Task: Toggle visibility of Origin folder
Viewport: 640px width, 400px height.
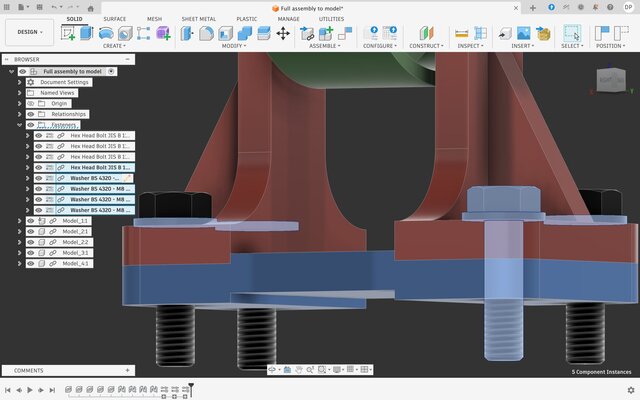Action: click(x=30, y=103)
